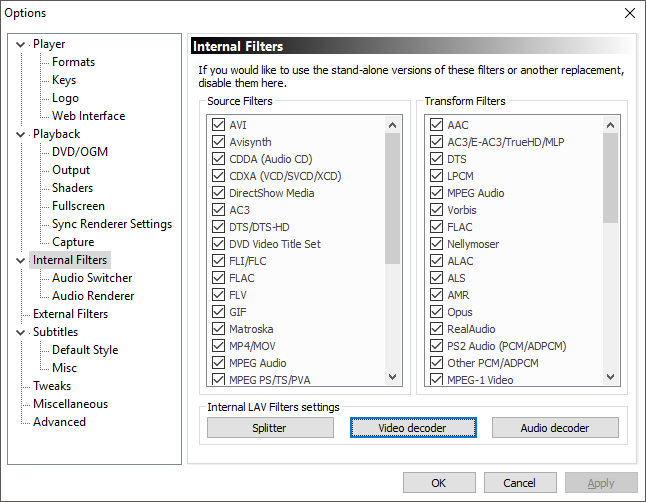The image size is (646, 502).
Task: Open the Logo settings page
Action: pyautogui.click(x=65, y=98)
